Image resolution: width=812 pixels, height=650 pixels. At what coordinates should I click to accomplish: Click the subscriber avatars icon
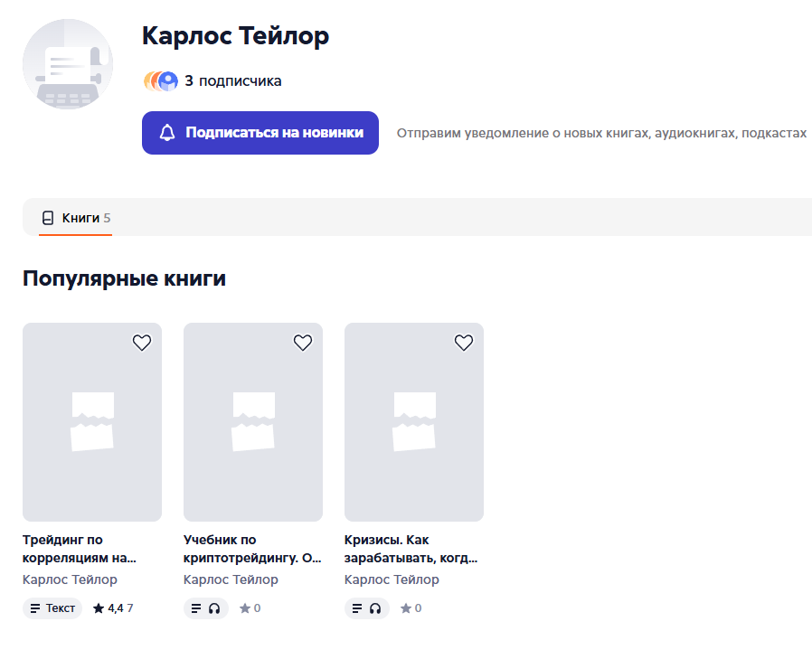click(x=161, y=81)
